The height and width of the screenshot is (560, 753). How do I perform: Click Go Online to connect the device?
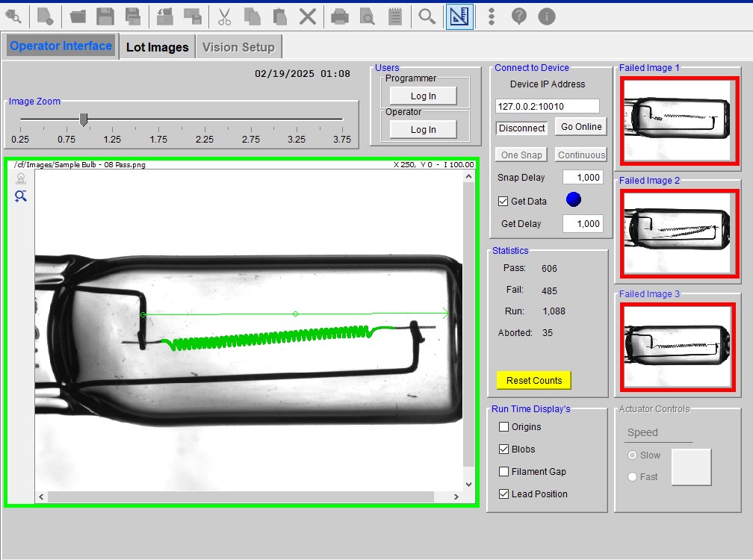click(580, 127)
